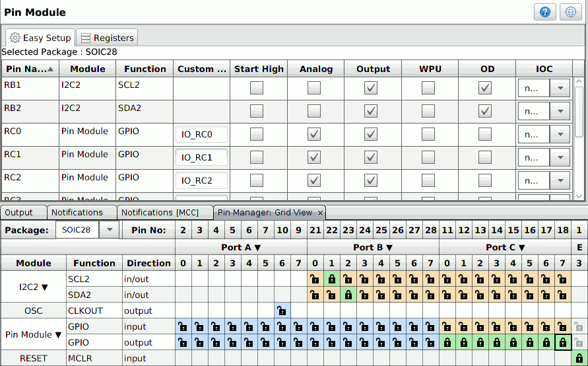Open IOC dropdown for RB1
Screen dimensions: 588x366
click(x=560, y=89)
